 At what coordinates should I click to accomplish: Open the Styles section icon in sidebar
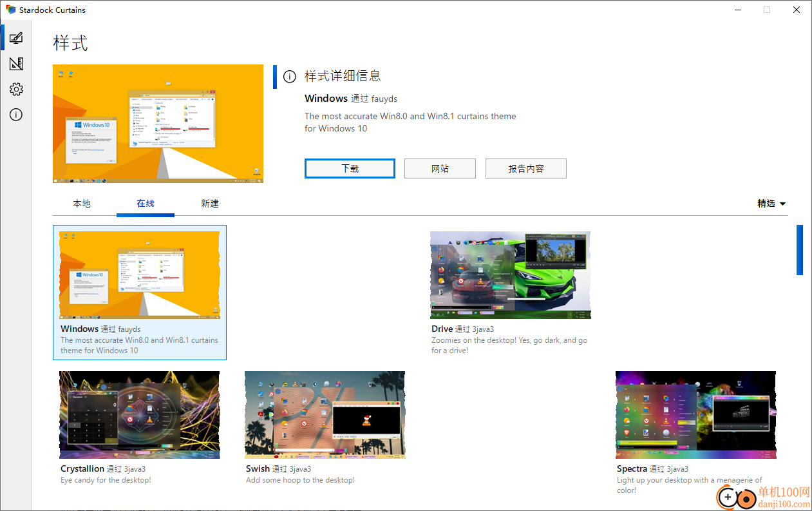16,38
